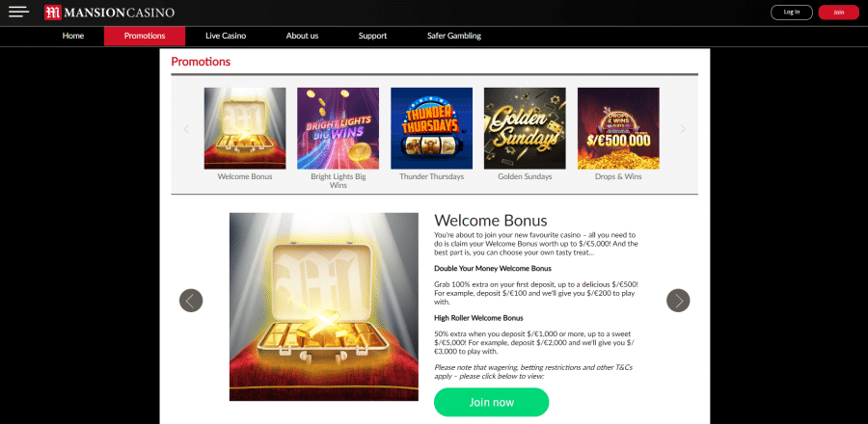Image resolution: width=868 pixels, height=424 pixels.
Task: Open the Safer Gambling page
Action: pos(454,36)
